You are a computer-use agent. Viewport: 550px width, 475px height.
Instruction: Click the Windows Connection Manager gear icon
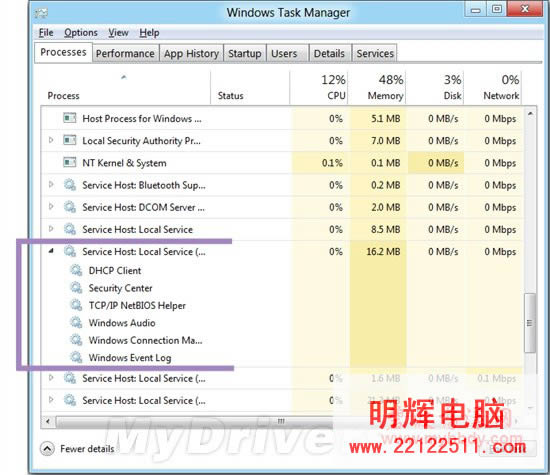point(76,340)
